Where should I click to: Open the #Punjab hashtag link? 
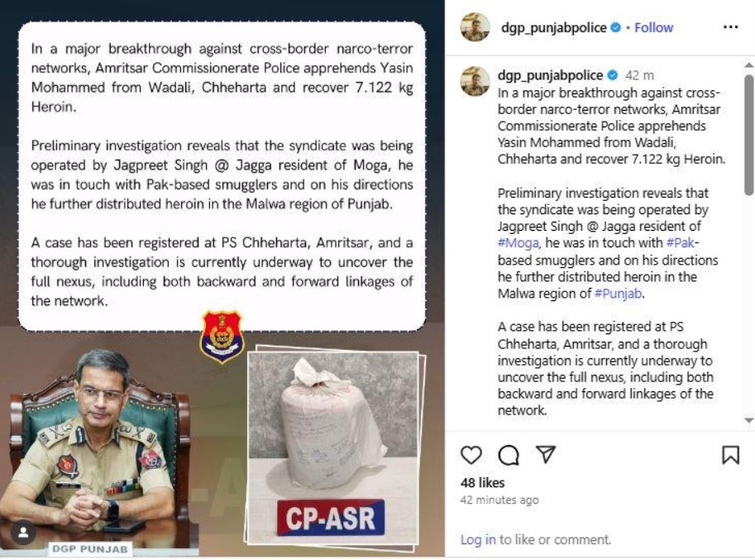point(618,294)
